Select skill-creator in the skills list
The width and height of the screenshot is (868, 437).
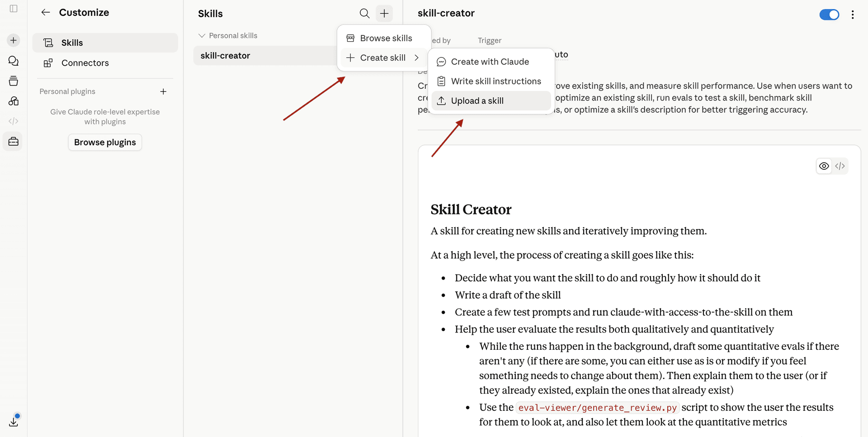tap(264, 56)
